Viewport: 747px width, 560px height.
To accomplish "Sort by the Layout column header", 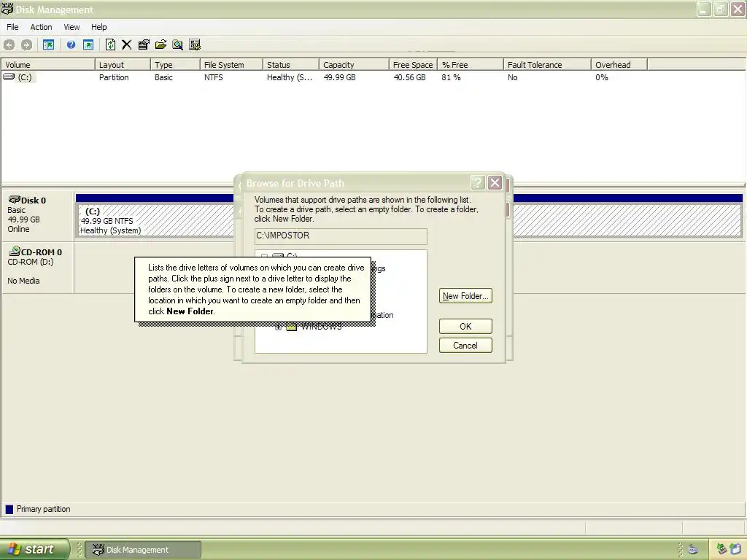I will (123, 65).
